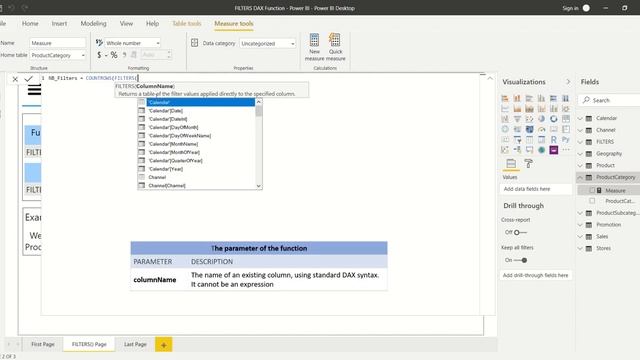Select the slicer visual
Screen dimensions: 640x360
click(x=517, y=140)
